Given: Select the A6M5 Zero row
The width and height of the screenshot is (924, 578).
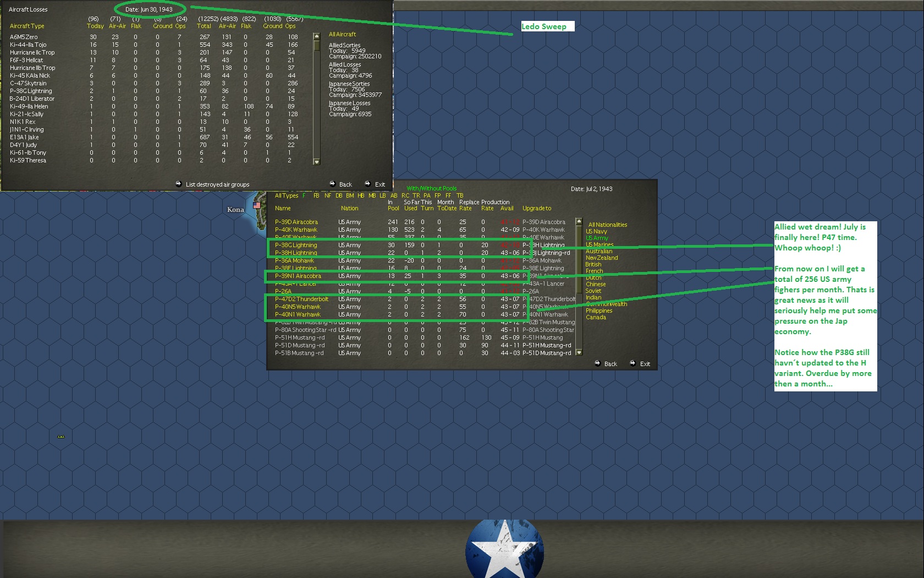Looking at the screenshot, I should (x=154, y=37).
